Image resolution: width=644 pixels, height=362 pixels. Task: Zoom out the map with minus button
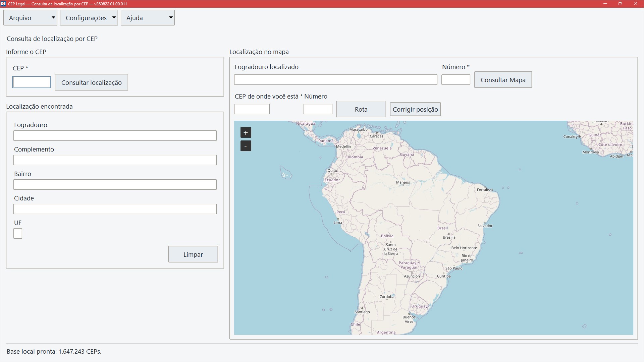click(x=246, y=146)
